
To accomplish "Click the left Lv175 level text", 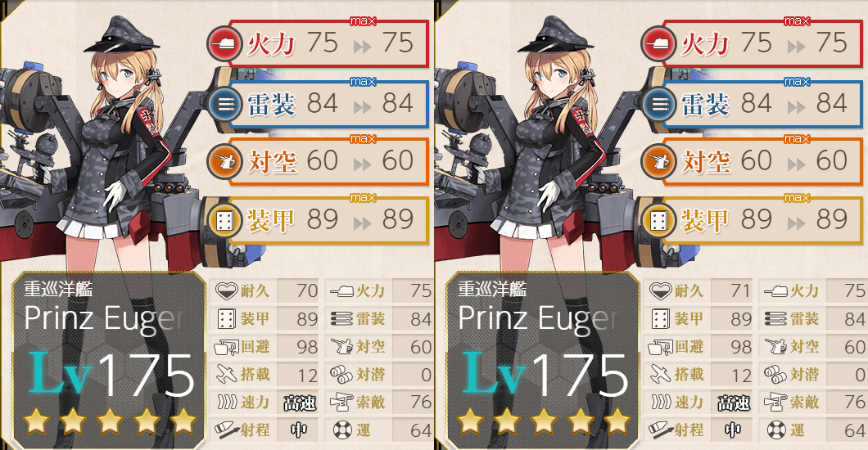I will (111, 376).
